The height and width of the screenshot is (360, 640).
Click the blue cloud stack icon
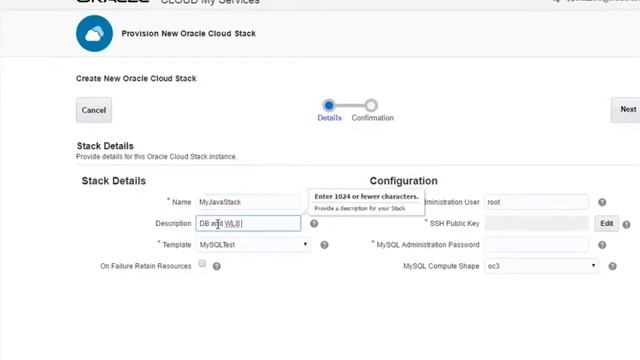(x=94, y=33)
